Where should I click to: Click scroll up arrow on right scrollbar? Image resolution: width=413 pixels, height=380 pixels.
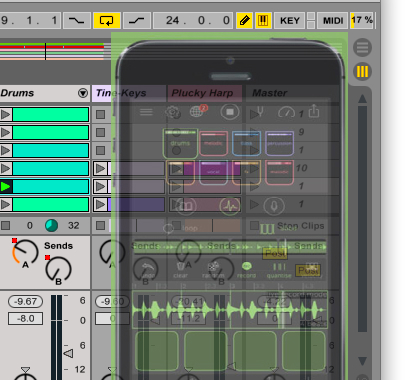(x=362, y=99)
